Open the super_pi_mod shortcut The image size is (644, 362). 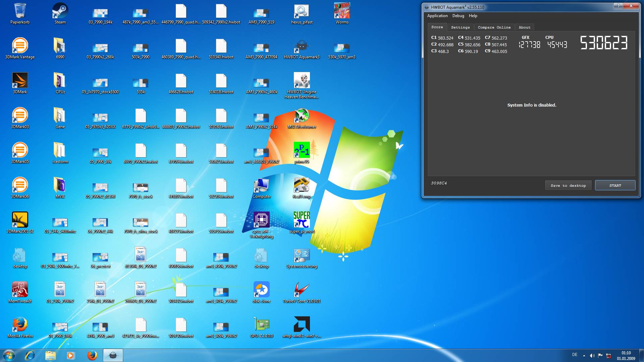[302, 223]
